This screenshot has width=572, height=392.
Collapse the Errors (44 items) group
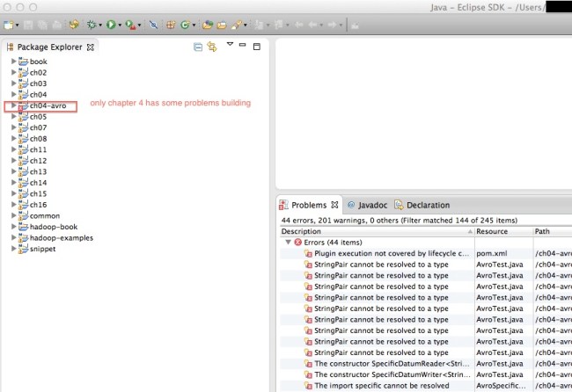point(287,242)
